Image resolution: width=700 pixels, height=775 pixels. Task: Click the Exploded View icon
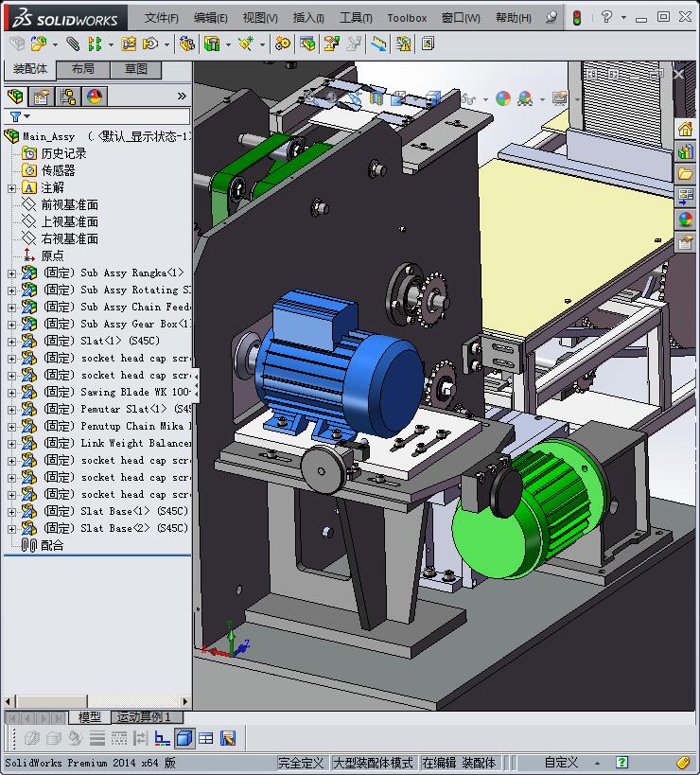[331, 44]
